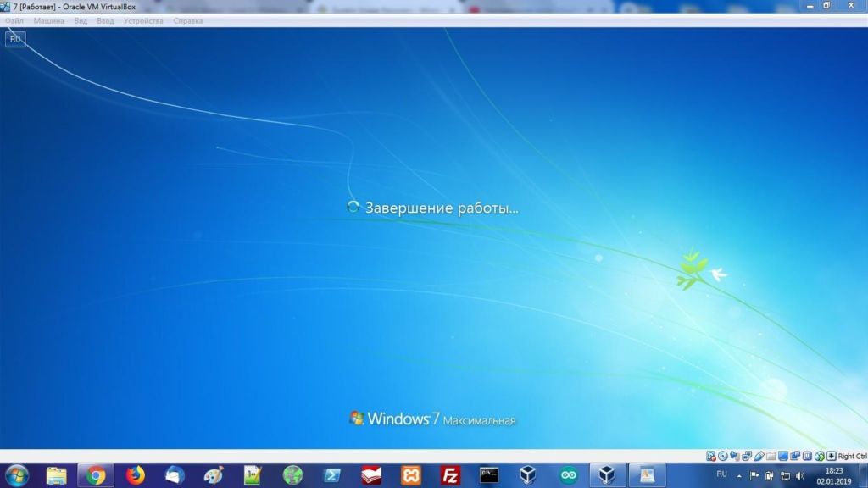Screen dimensions: 868x488
Task: Open Windows Explorer from the taskbar
Action: point(56,476)
